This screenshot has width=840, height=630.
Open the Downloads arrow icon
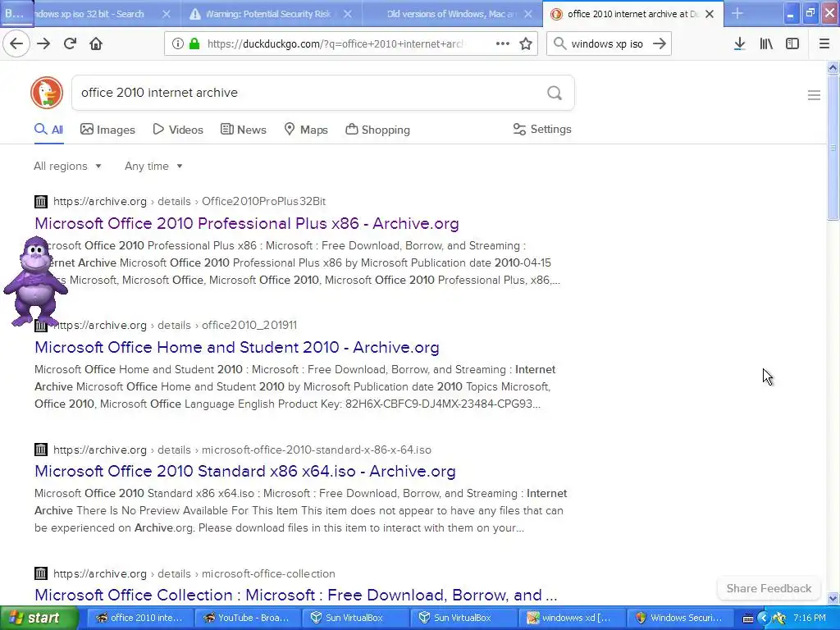coord(739,43)
